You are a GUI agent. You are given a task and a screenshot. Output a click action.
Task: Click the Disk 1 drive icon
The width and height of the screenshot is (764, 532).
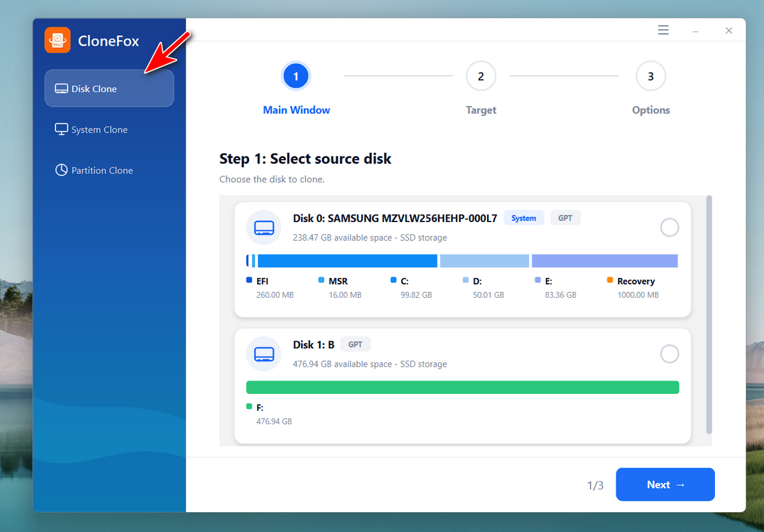pos(264,354)
